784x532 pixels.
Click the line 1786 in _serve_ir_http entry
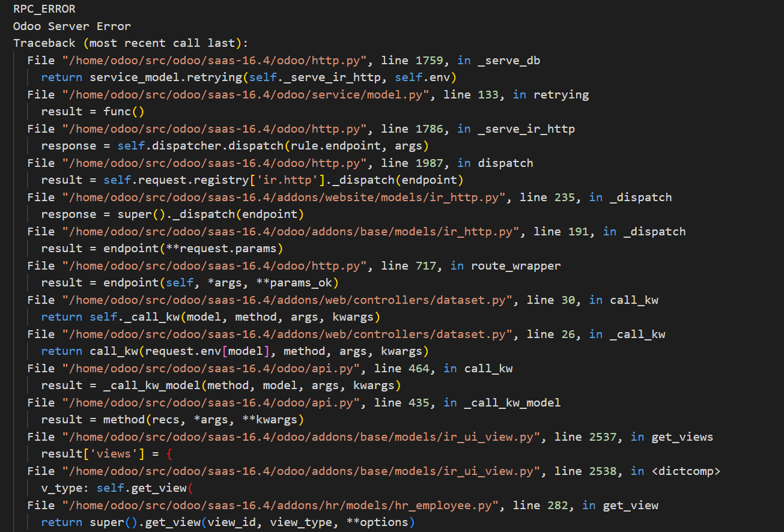click(301, 128)
